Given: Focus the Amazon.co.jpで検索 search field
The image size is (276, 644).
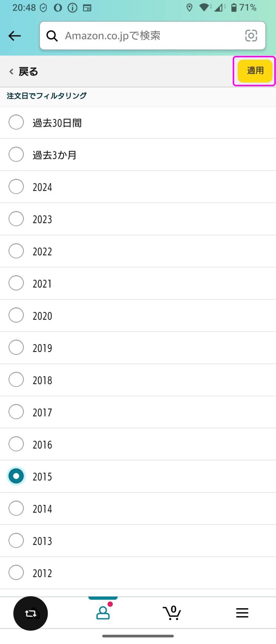Looking at the screenshot, I should pos(153,36).
